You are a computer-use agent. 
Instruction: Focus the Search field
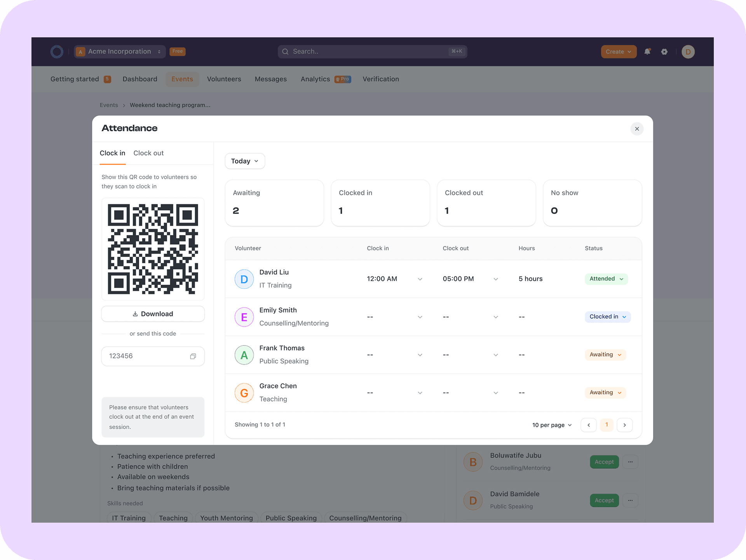[372, 52]
